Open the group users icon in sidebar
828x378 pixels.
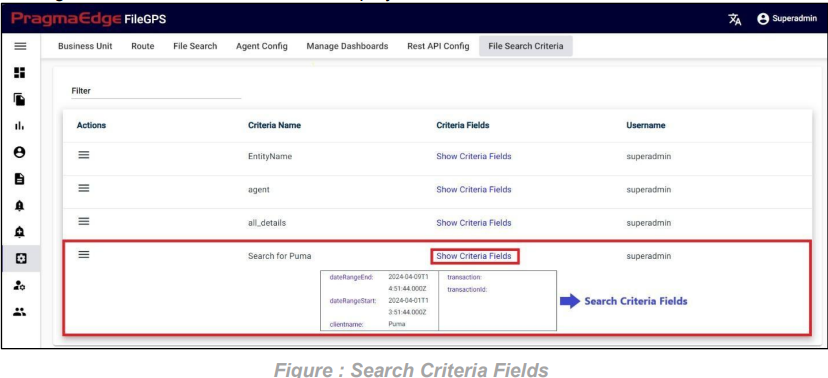20,311
